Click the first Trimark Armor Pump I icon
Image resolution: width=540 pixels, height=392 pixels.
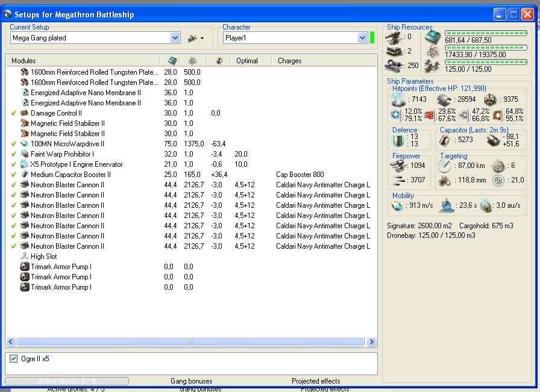(x=25, y=267)
